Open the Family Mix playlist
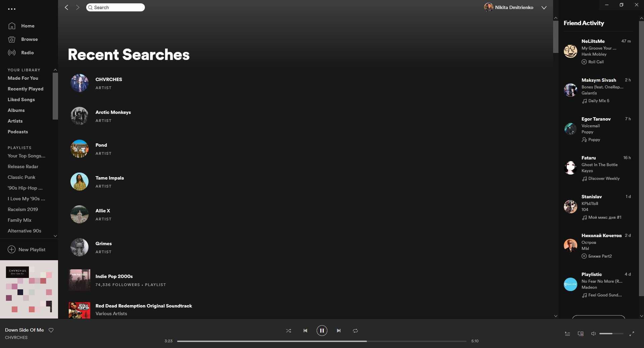The width and height of the screenshot is (644, 348). tap(19, 220)
